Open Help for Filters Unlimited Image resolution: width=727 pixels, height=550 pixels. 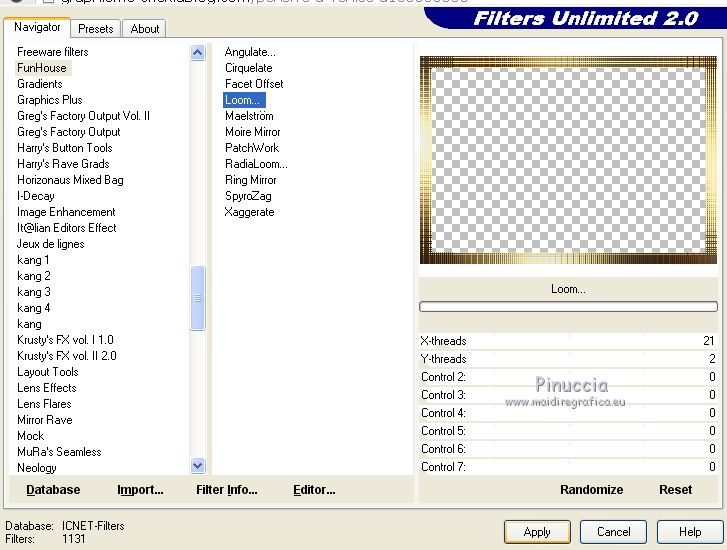[x=690, y=532]
